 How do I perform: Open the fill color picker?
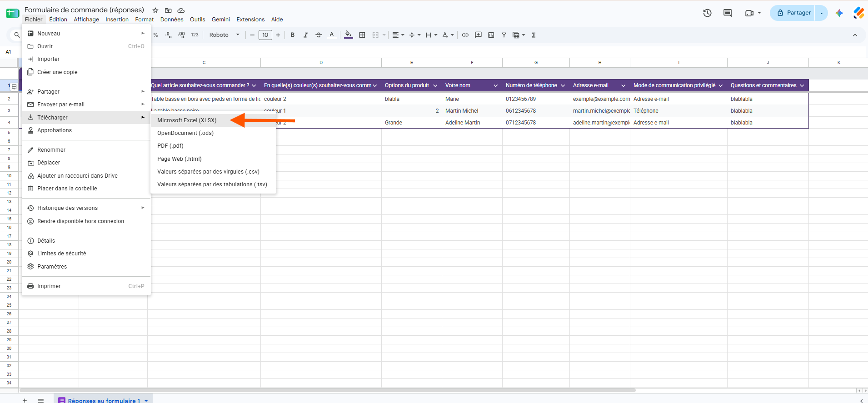(349, 35)
